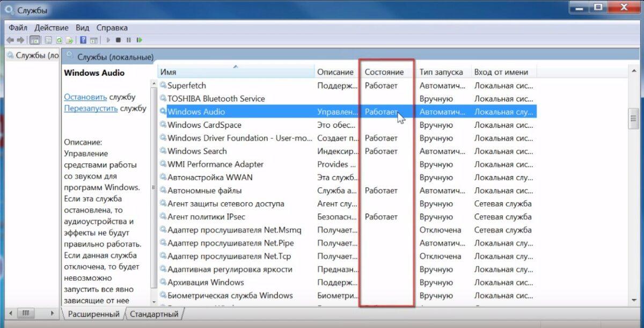This screenshot has height=328, width=644.
Task: Select Адаптер прослушивателя Net.Tcp service
Action: [347, 256]
